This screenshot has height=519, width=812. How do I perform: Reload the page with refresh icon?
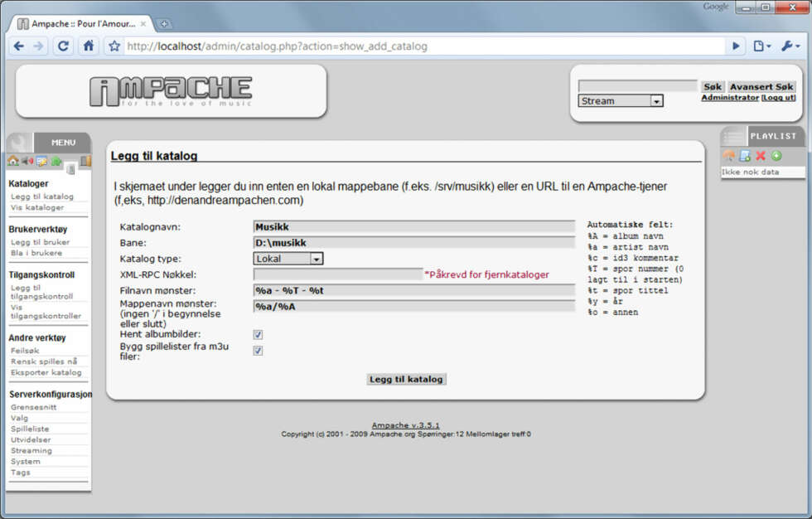pos(63,46)
